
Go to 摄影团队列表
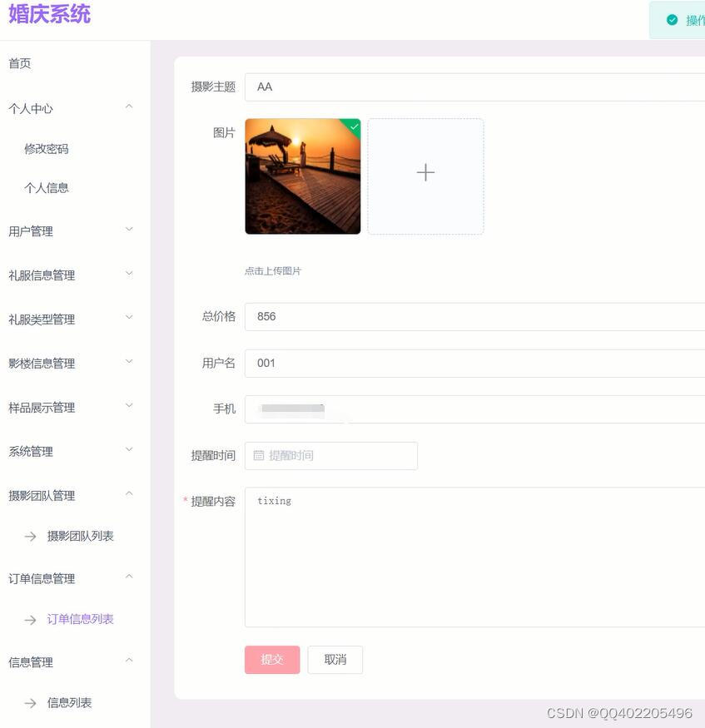click(x=81, y=537)
